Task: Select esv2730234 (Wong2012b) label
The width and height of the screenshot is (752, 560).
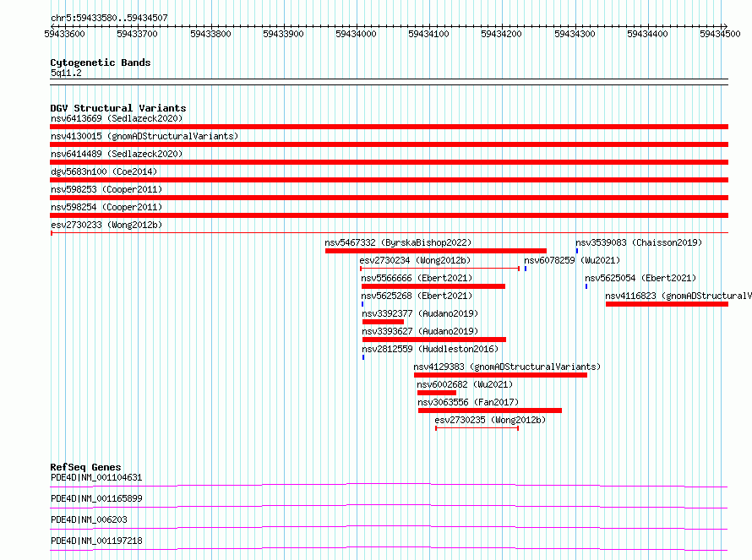Action: [415, 260]
